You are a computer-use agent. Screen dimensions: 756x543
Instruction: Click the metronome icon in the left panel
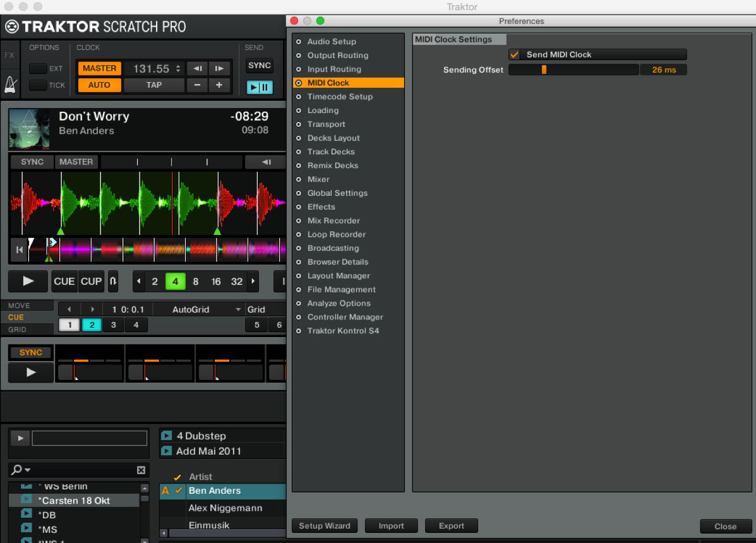tap(10, 85)
